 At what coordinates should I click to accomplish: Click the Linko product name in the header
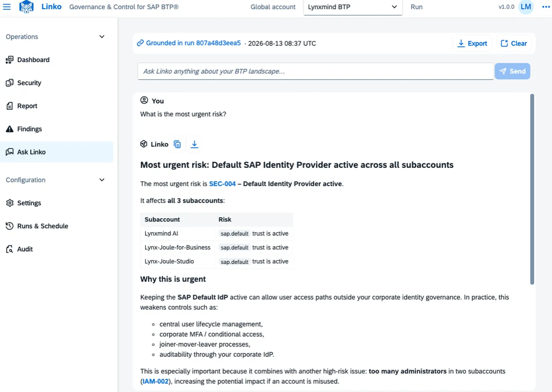(x=52, y=7)
